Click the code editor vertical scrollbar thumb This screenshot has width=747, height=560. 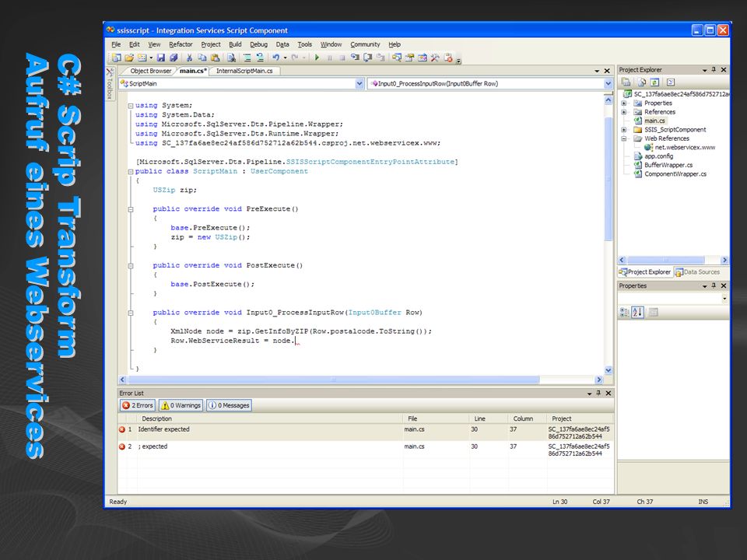click(608, 179)
